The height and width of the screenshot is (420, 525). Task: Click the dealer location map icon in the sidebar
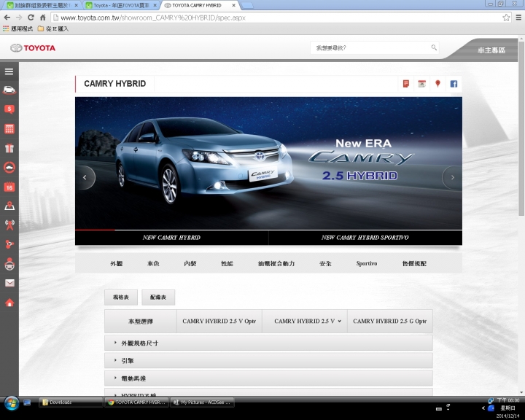click(9, 206)
